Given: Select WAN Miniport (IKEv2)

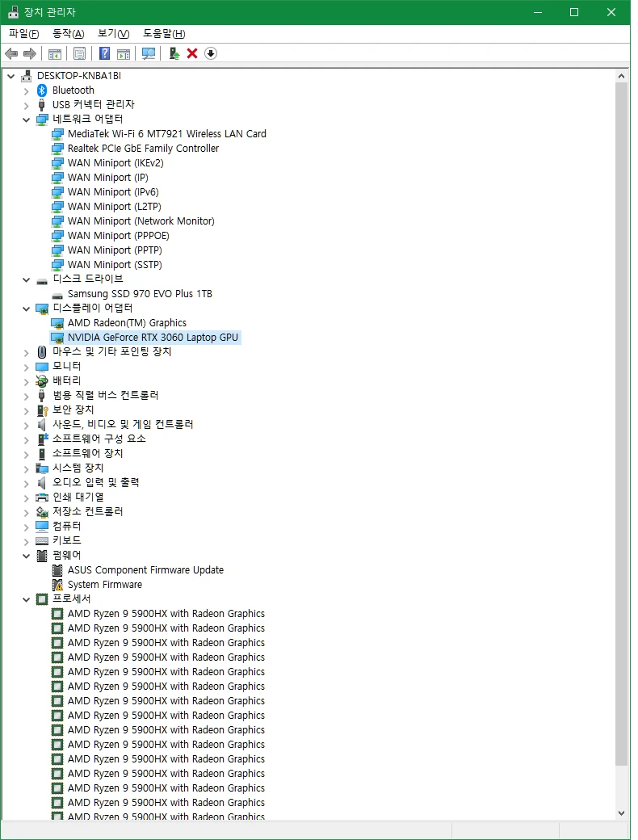Looking at the screenshot, I should coord(115,163).
